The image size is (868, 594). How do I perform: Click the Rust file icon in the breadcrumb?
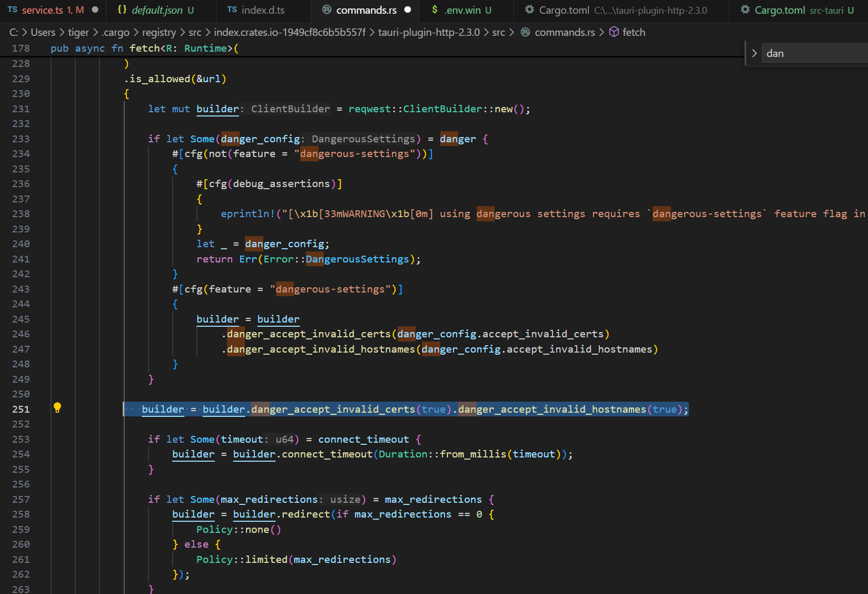525,32
